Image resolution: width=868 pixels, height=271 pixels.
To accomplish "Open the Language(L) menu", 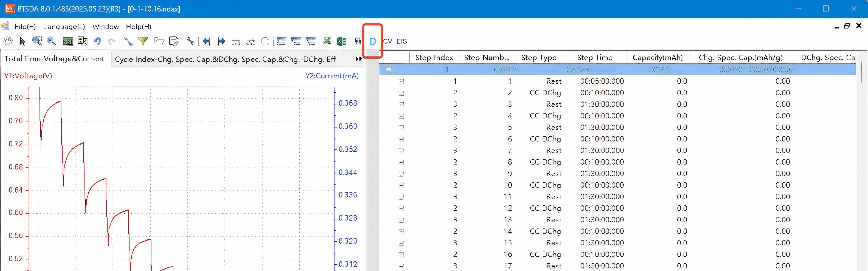I will click(x=64, y=26).
